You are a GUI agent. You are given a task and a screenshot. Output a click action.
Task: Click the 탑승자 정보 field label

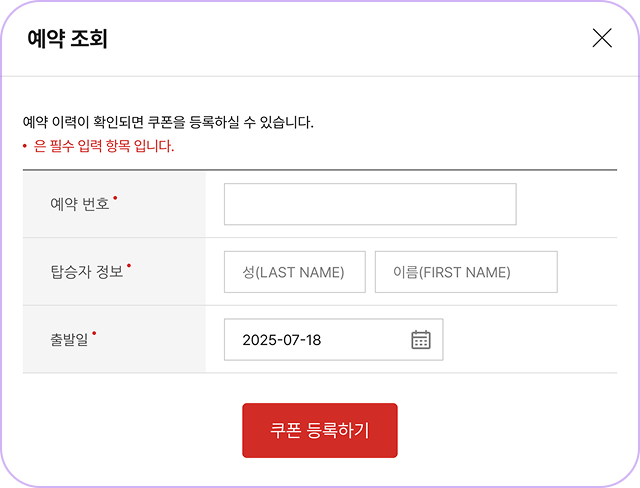click(86, 272)
